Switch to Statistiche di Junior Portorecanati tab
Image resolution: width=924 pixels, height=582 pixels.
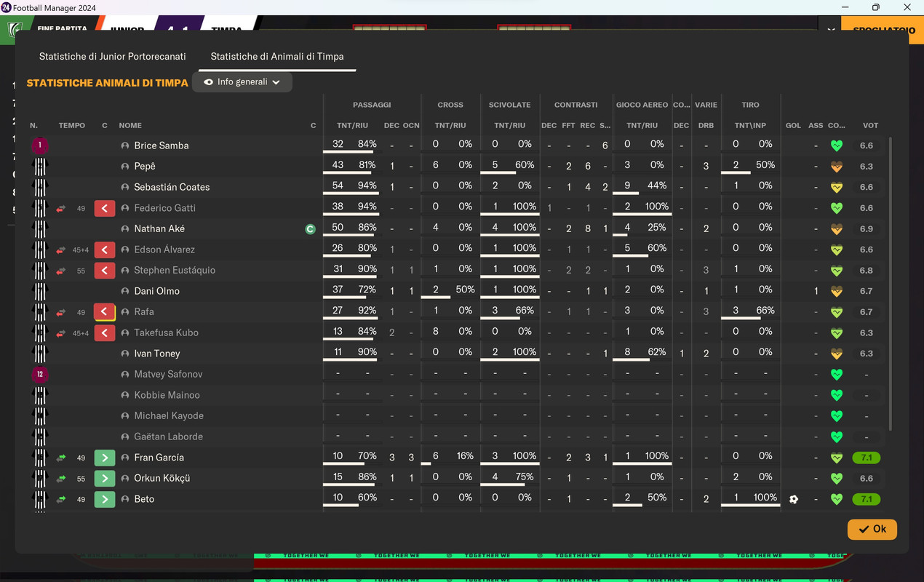click(112, 56)
